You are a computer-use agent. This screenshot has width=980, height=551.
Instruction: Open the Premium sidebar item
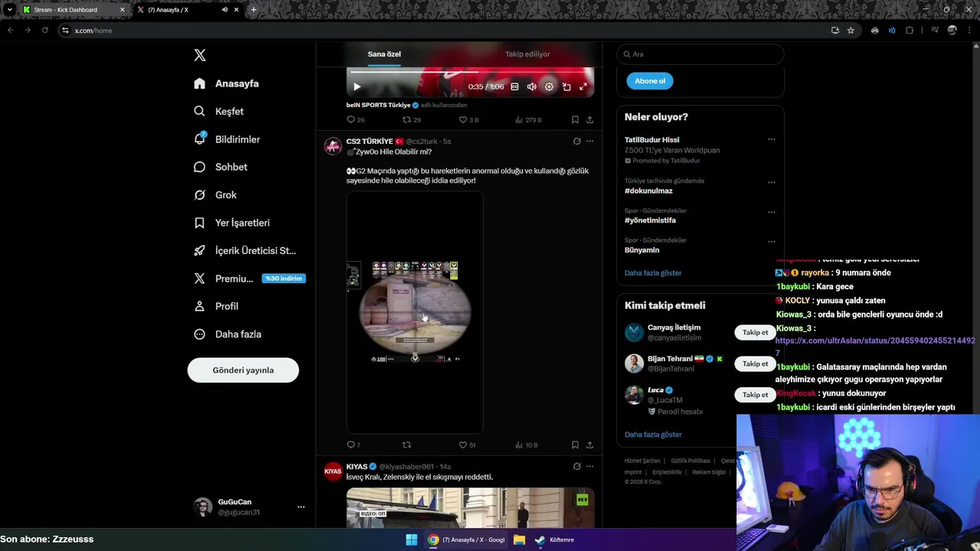[x=250, y=279]
